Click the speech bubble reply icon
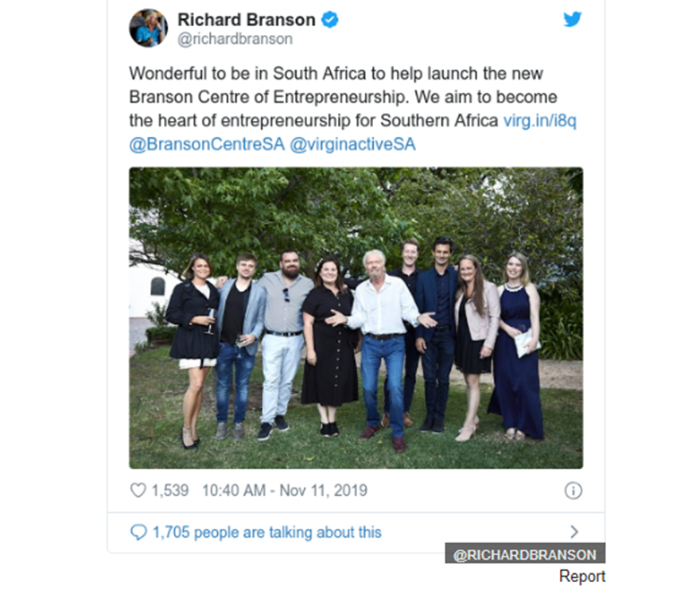700x594 pixels. 138,532
